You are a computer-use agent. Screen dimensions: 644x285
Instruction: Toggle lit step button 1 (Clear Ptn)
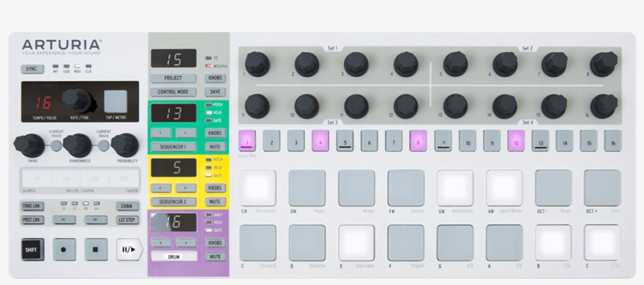(x=247, y=141)
